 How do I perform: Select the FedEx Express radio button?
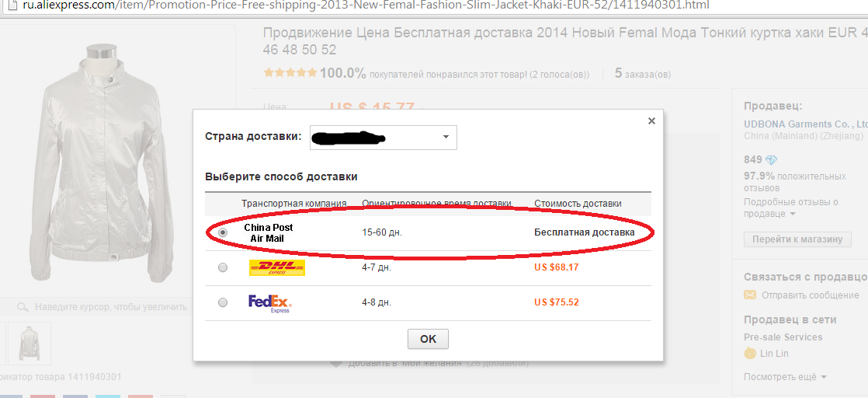(223, 302)
